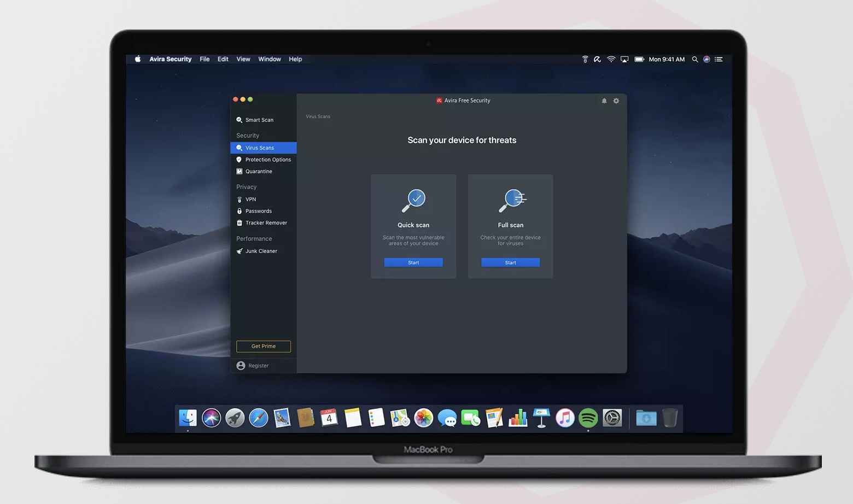Open the Edit menu
The image size is (853, 504).
223,59
